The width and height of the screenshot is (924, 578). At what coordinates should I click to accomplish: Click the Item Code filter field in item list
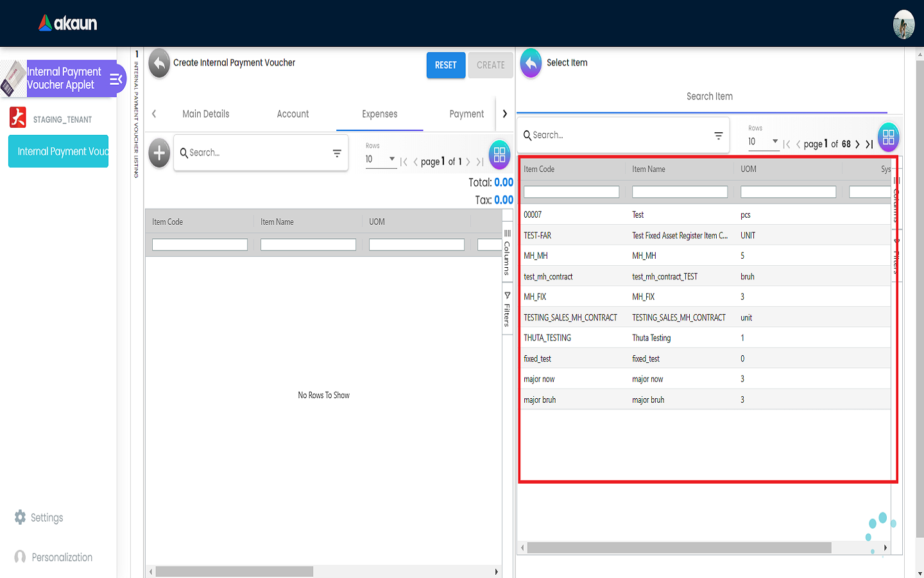571,192
